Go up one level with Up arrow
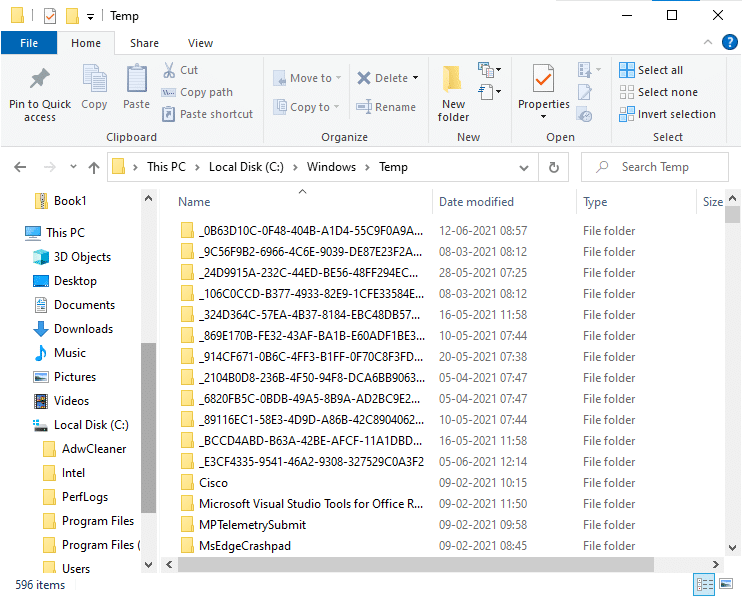The width and height of the screenshot is (742, 597). [x=94, y=167]
